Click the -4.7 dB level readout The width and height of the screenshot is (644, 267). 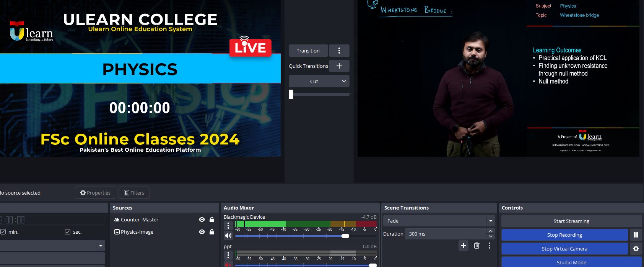[x=369, y=217]
